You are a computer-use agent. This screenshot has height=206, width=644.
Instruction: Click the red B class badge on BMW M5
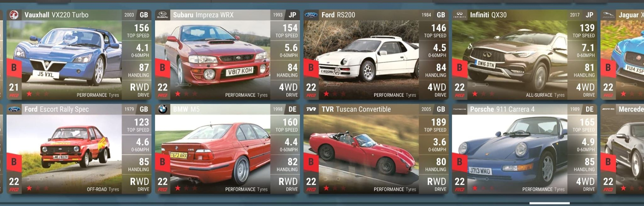tap(163, 162)
